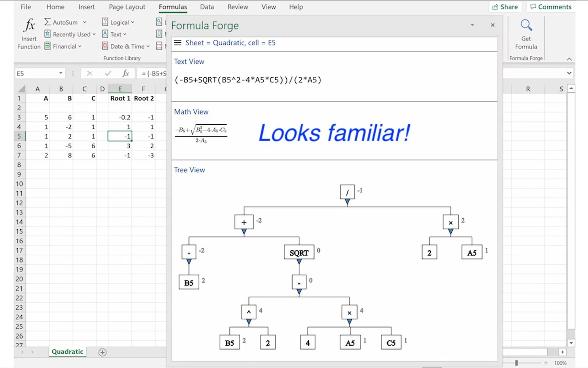Switch to the Insert tab
The width and height of the screenshot is (588, 368).
coord(86,7)
